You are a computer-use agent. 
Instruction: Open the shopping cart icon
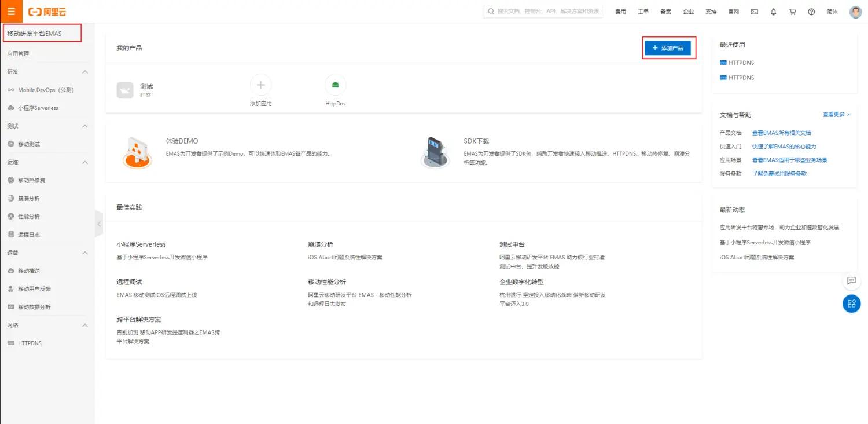point(793,11)
